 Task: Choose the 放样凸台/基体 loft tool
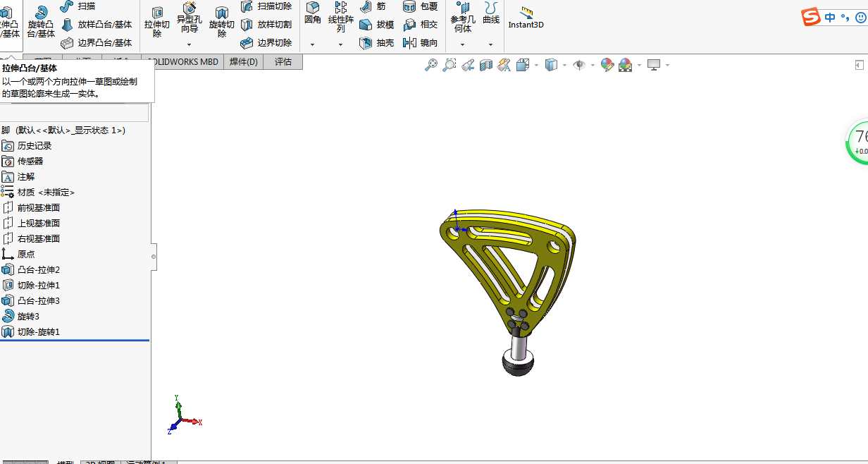point(97,25)
